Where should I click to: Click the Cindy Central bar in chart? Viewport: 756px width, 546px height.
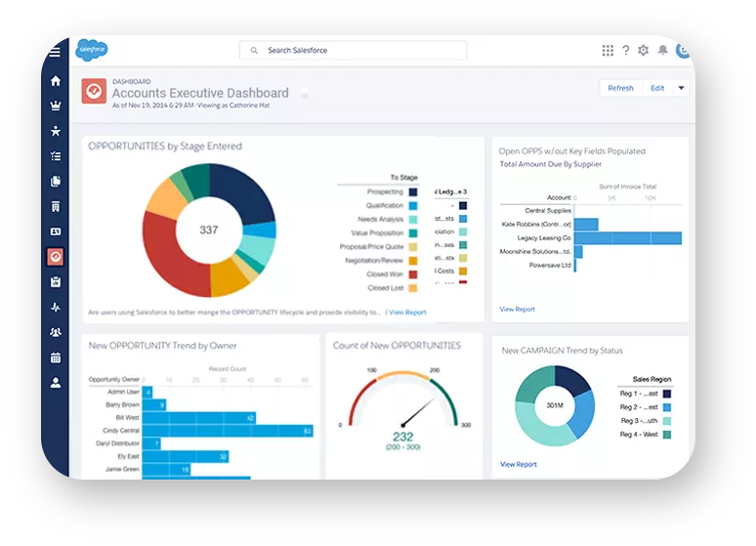point(228,431)
